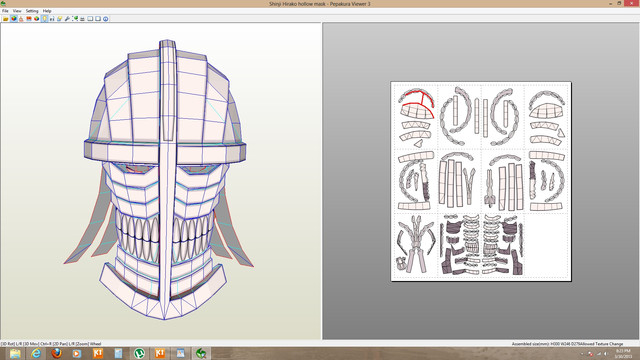Click the green arrow unfold animation icon

(x=75, y=19)
